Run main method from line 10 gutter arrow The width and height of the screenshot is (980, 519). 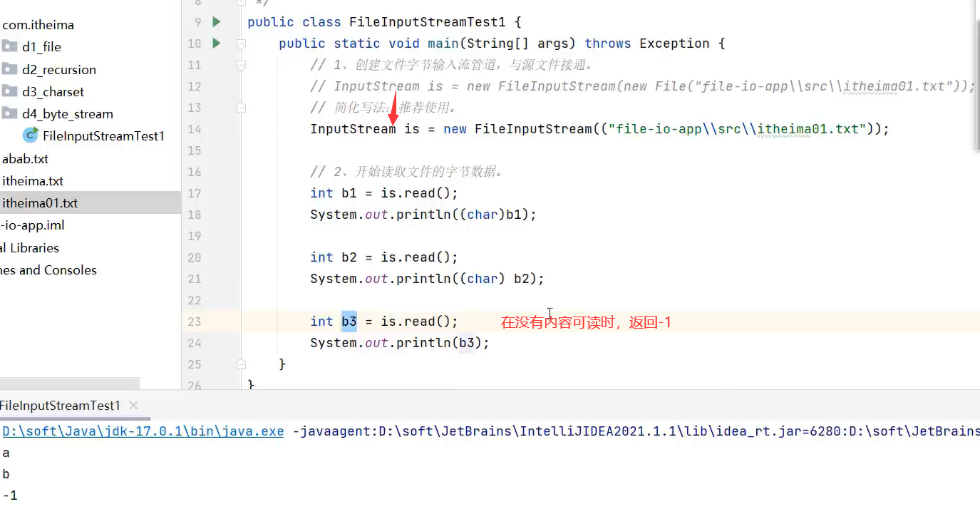click(x=217, y=43)
